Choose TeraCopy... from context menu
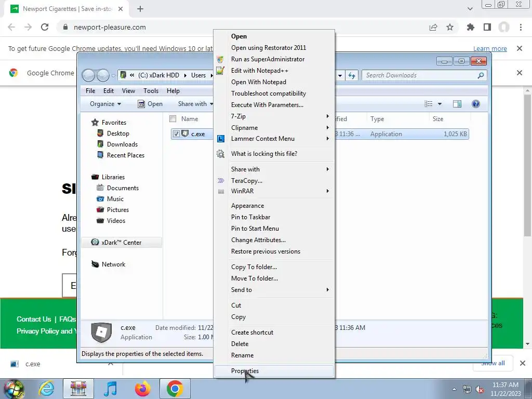 coord(274,180)
